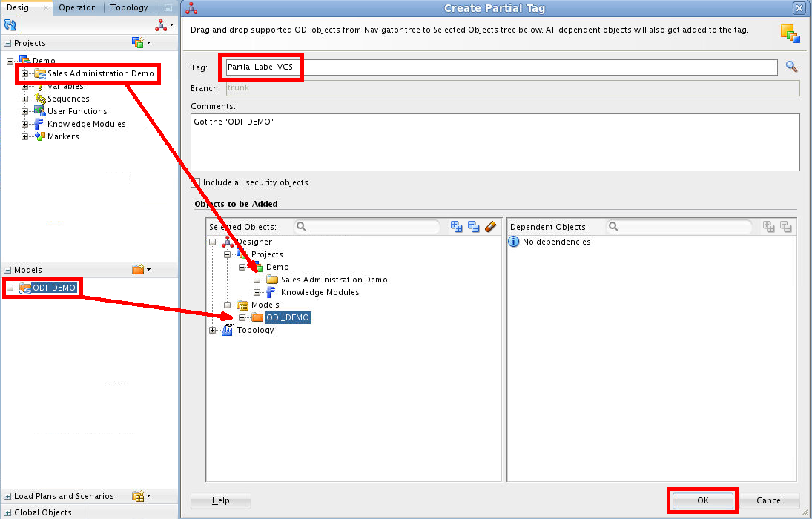
Task: Switch to the Topology tab
Action: [x=129, y=7]
